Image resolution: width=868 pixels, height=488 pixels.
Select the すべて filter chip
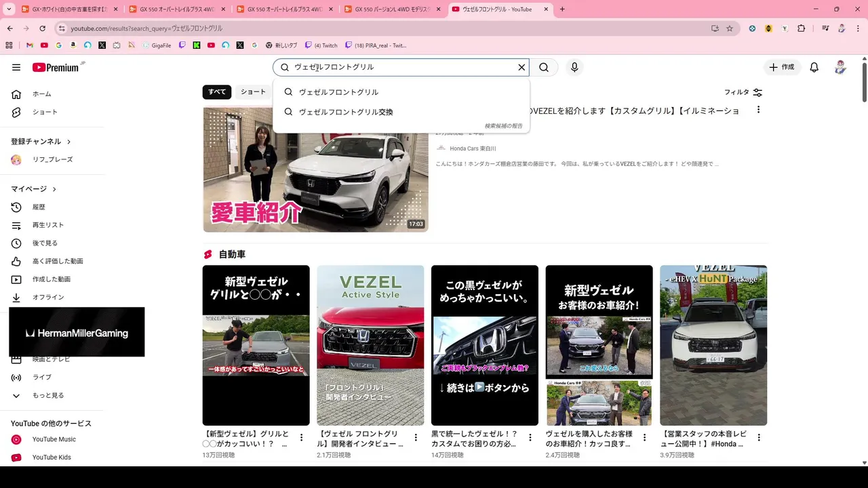pos(217,92)
